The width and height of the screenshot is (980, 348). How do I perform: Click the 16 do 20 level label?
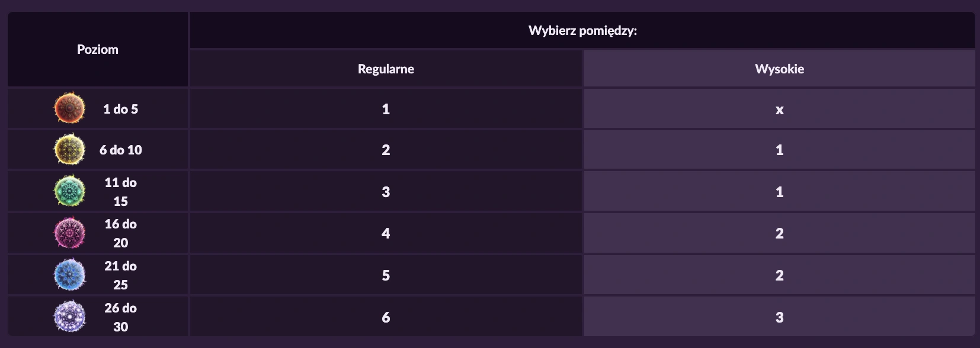[x=121, y=233]
